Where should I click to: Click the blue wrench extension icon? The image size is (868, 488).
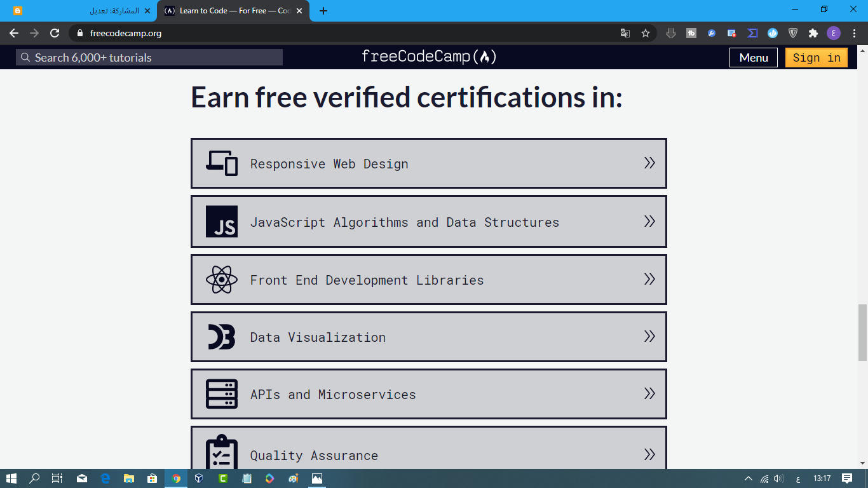712,33
